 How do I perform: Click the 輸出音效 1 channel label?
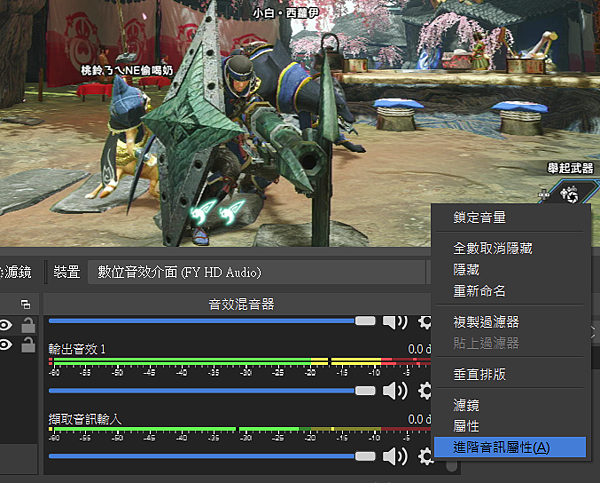[77, 349]
